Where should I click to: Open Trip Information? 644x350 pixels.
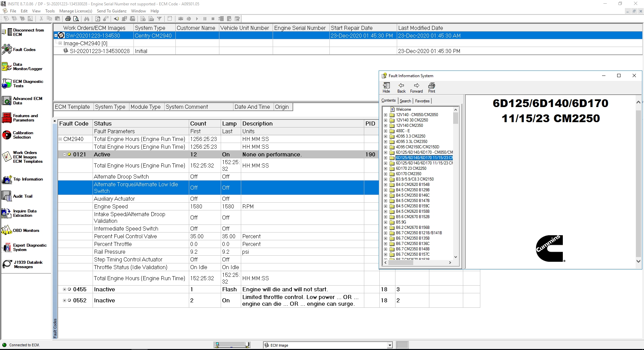22,179
